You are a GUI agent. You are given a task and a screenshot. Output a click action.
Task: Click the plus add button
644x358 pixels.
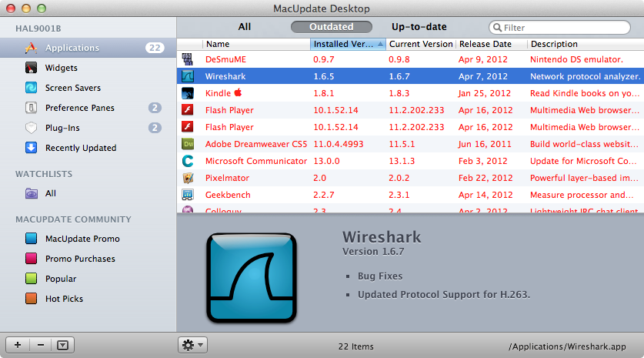[x=17, y=345]
